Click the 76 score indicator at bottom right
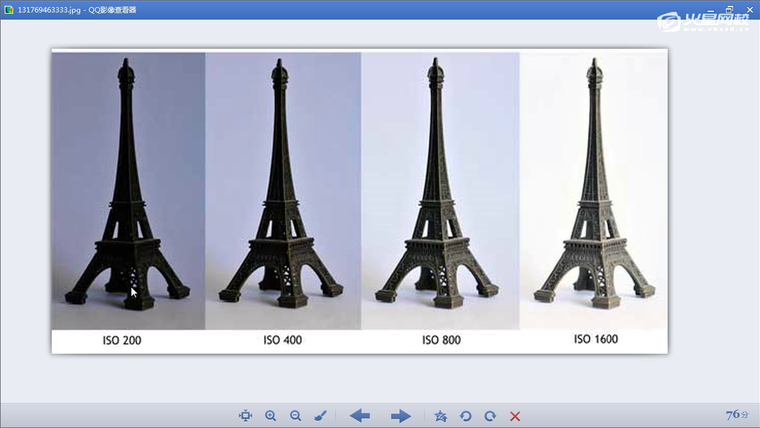 coord(736,414)
